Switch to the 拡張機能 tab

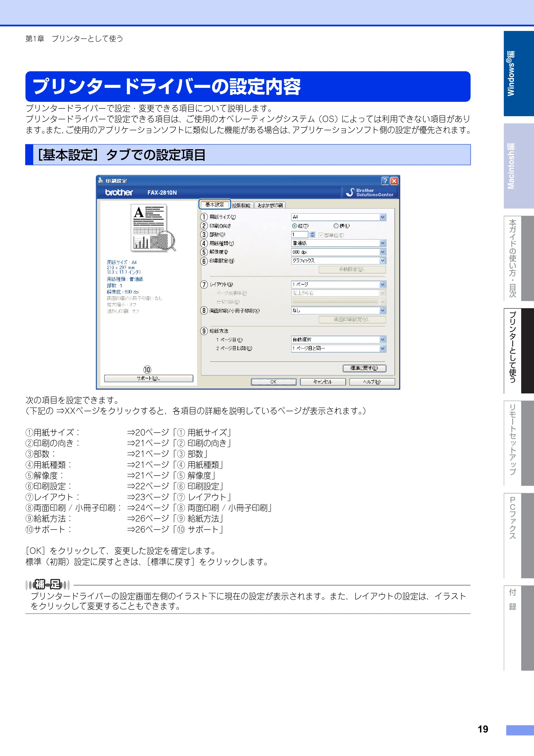(x=242, y=205)
